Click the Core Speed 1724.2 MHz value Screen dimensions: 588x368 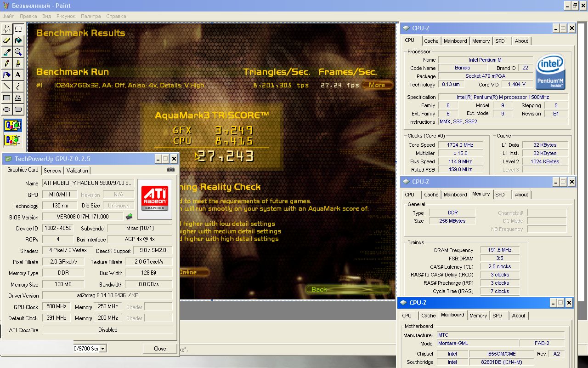point(460,145)
